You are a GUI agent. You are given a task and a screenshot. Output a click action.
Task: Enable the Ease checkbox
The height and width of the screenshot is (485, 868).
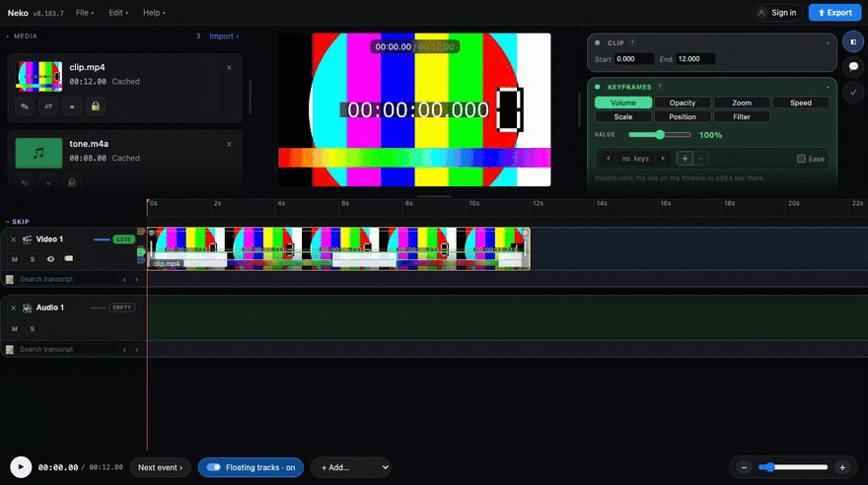click(801, 159)
